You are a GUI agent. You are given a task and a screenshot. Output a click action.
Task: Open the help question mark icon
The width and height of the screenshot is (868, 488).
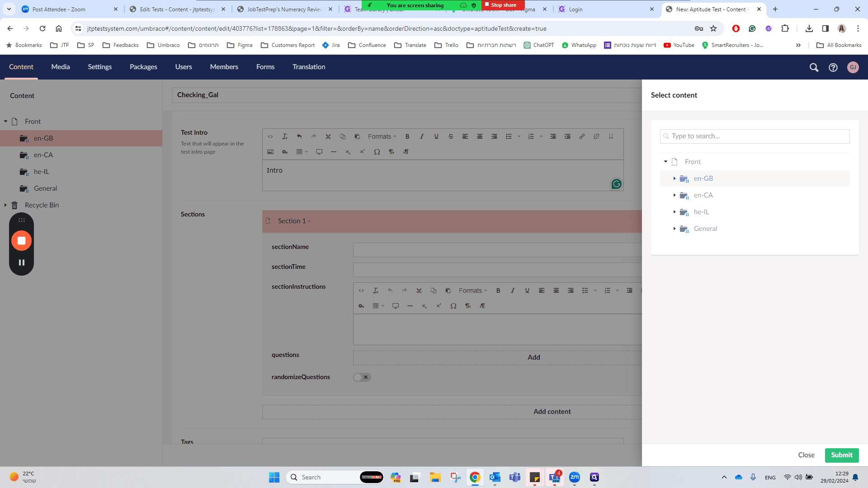833,67
